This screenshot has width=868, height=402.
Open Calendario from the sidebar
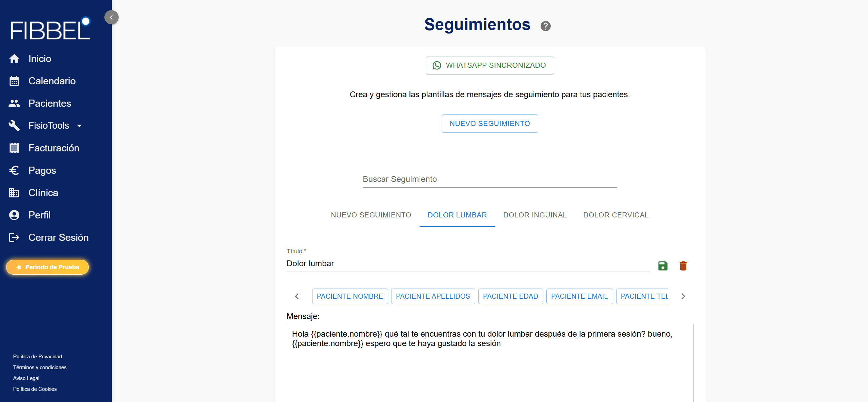[52, 81]
